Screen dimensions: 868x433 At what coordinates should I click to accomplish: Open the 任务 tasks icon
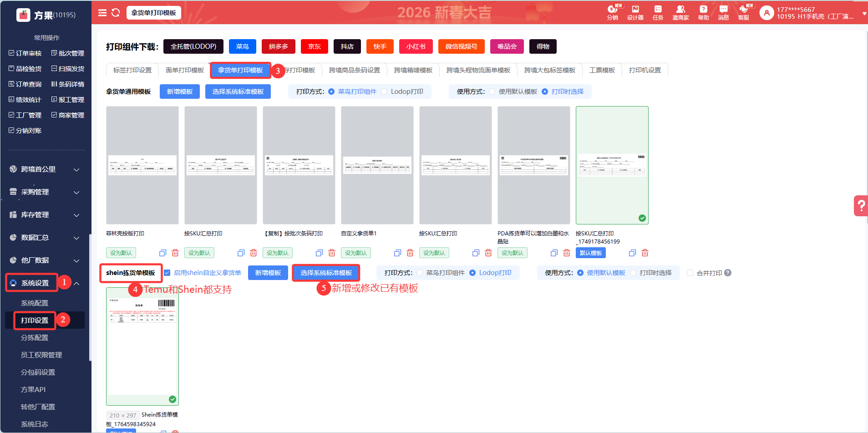click(658, 12)
